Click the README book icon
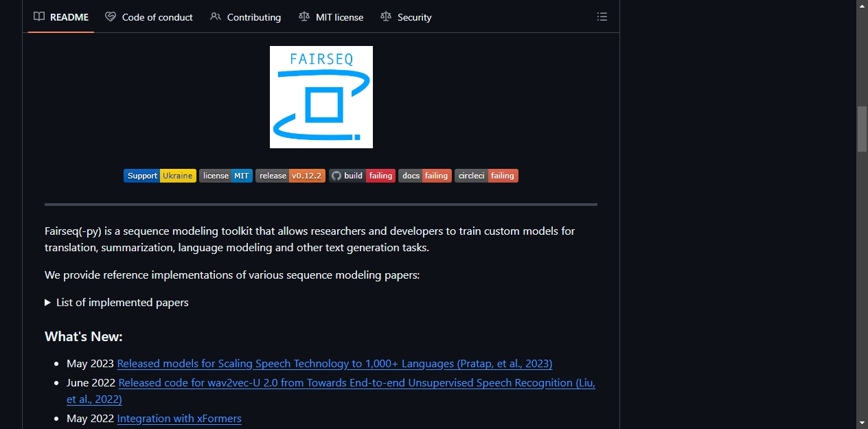The width and height of the screenshot is (868, 429). pyautogui.click(x=39, y=17)
